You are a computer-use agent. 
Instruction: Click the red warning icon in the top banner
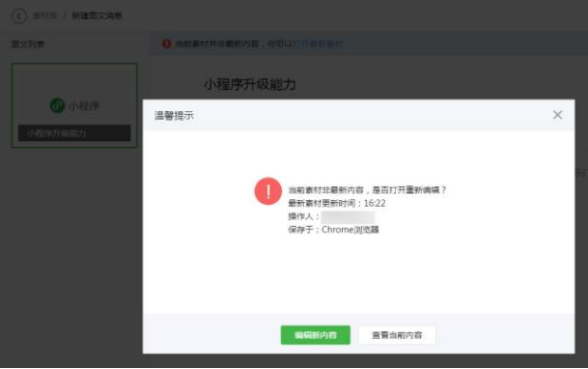166,43
